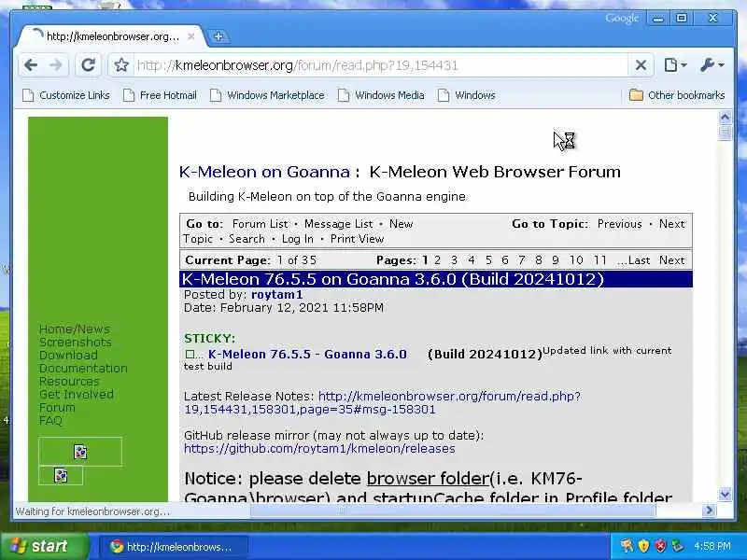Click the Log In link
The width and height of the screenshot is (747, 560).
click(x=297, y=239)
